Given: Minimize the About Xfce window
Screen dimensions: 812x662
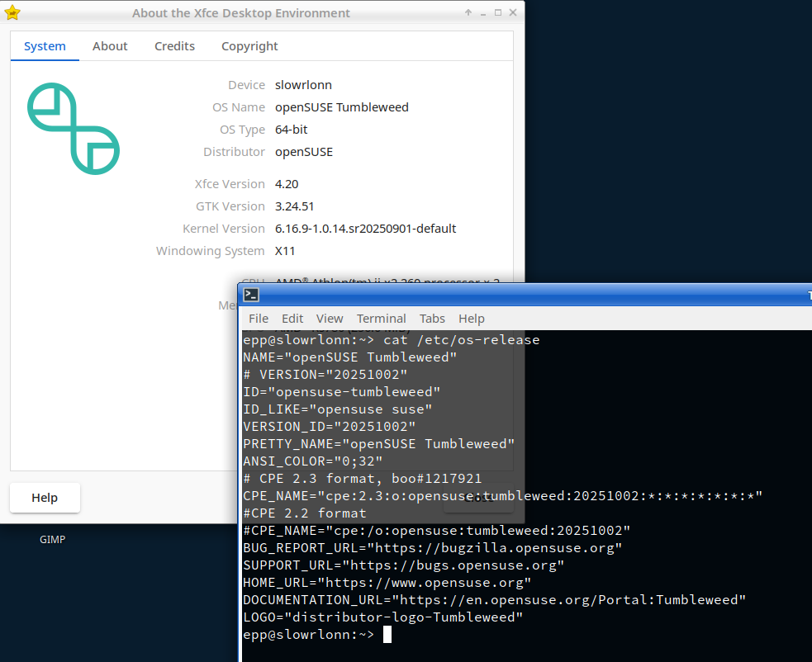Looking at the screenshot, I should pos(482,13).
